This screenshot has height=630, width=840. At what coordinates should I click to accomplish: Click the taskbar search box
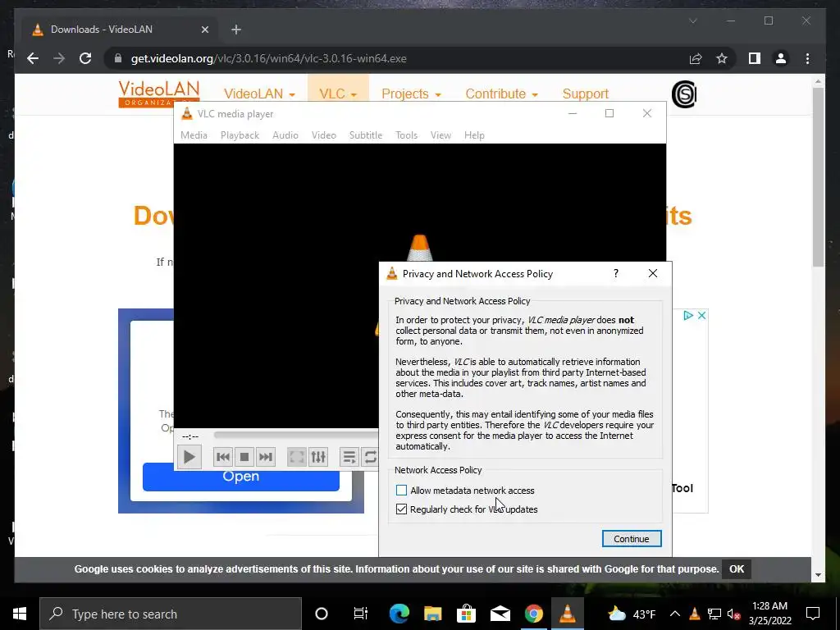(x=171, y=614)
